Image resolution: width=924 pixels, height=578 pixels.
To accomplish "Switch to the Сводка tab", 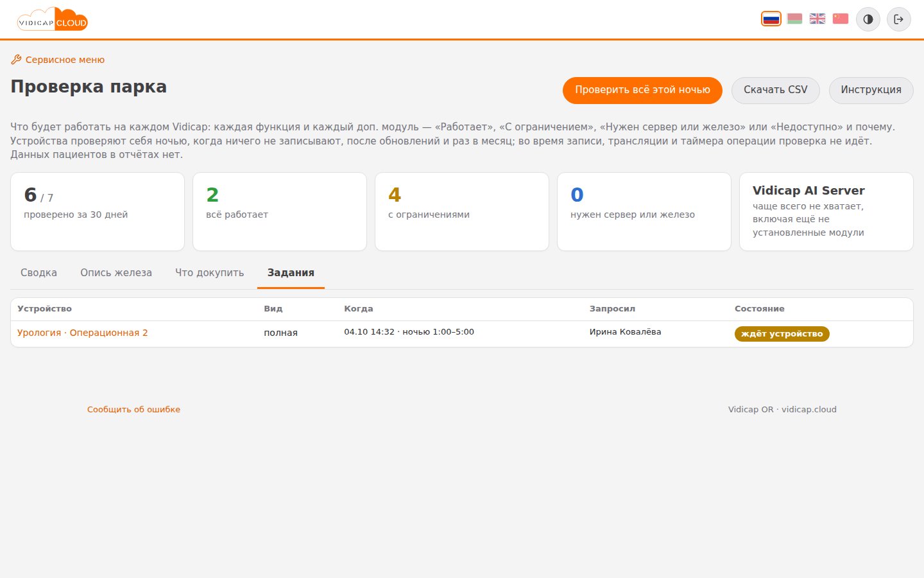I will (x=38, y=273).
